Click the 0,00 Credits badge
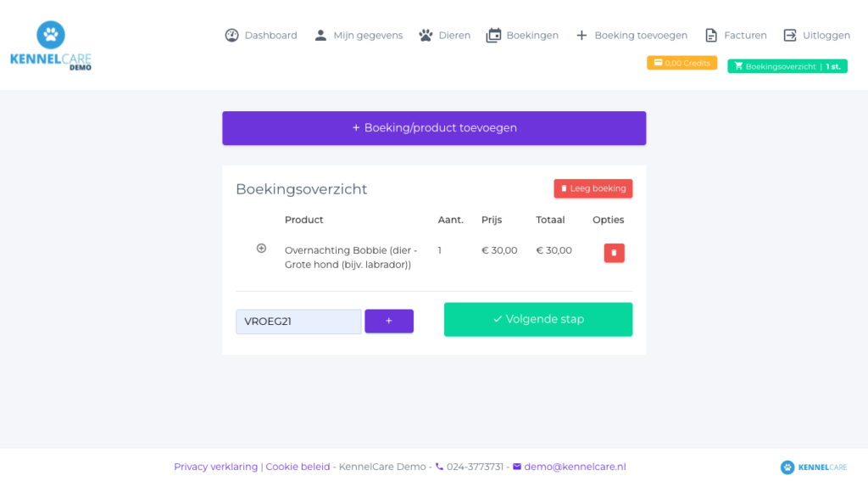The height and width of the screenshot is (487, 868). [x=682, y=63]
